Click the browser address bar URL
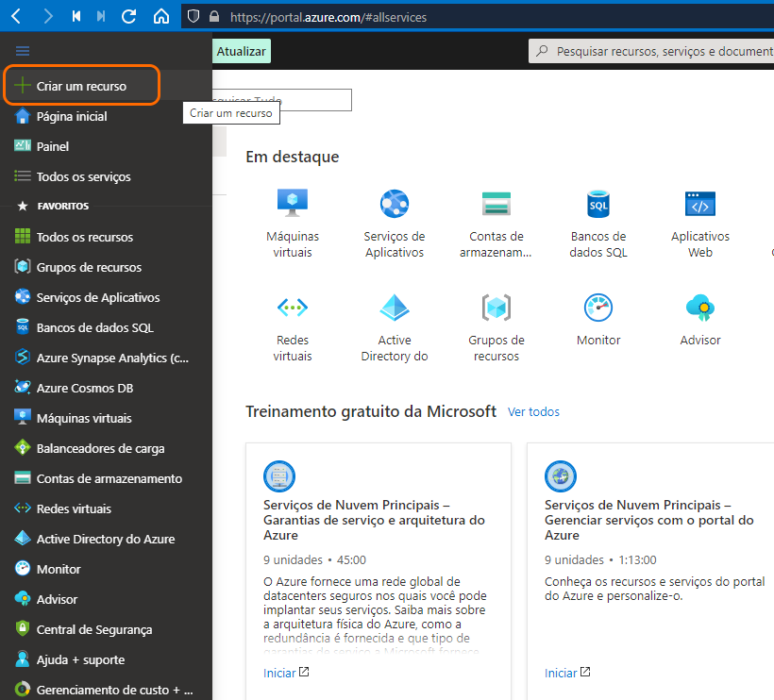Viewport: 774px width, 700px height. [328, 17]
